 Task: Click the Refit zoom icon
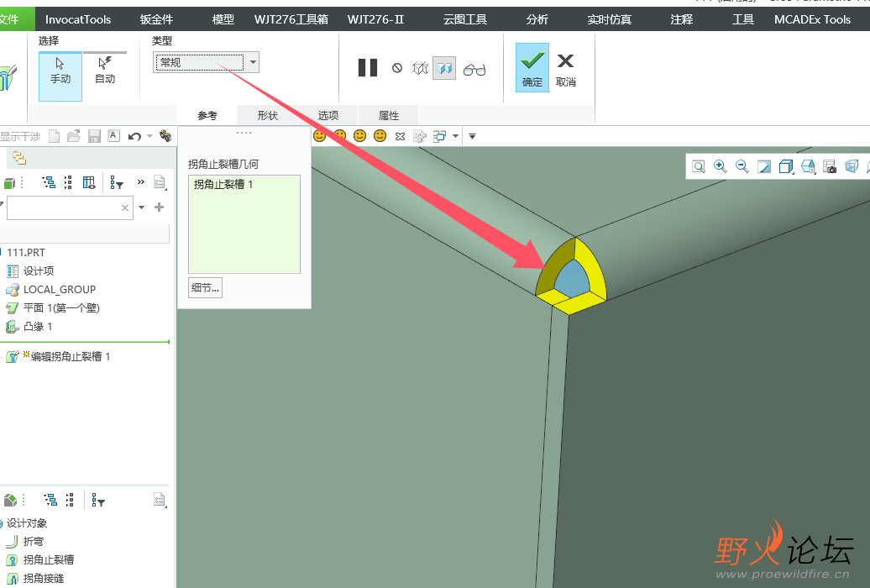(x=699, y=166)
